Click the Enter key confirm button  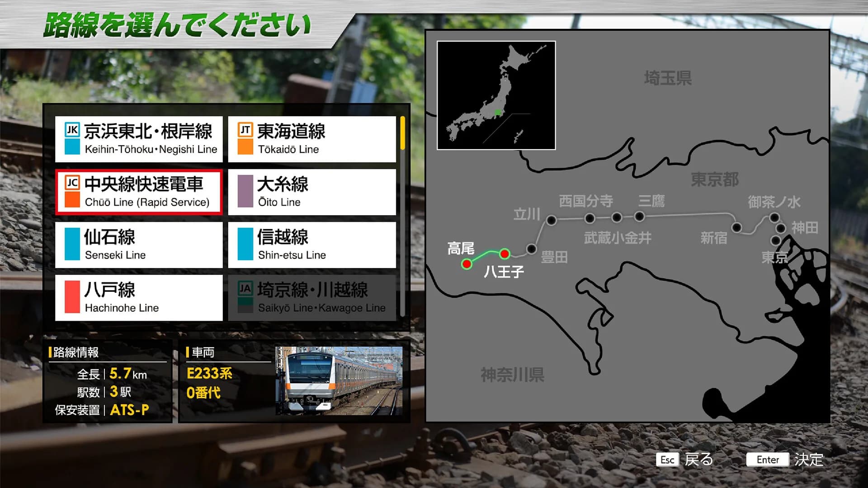click(x=768, y=460)
